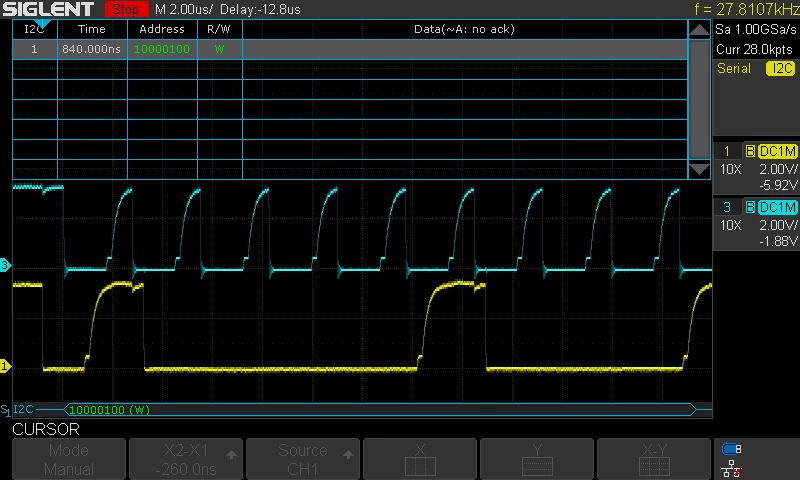800x480 pixels.
Task: Toggle the Serial I2C decode badge
Action: click(780, 68)
